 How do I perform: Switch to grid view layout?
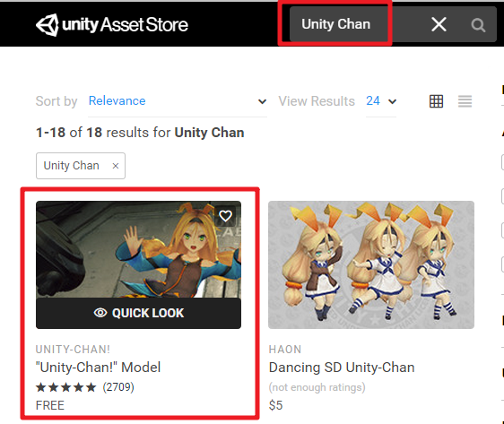pos(436,101)
